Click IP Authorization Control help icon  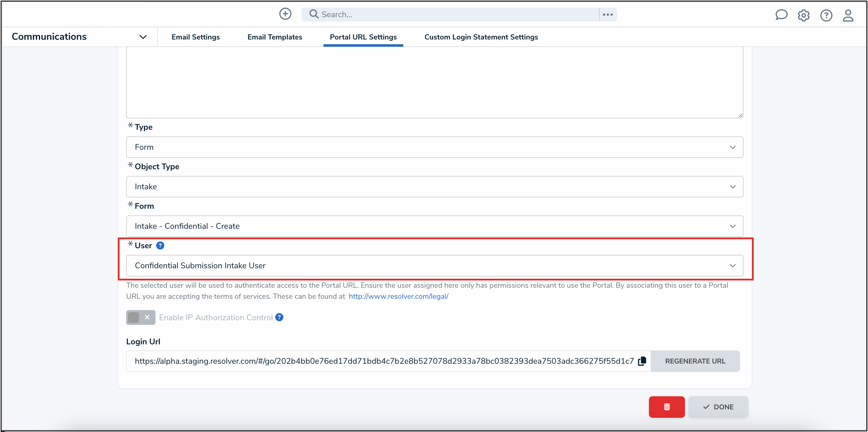pos(279,317)
